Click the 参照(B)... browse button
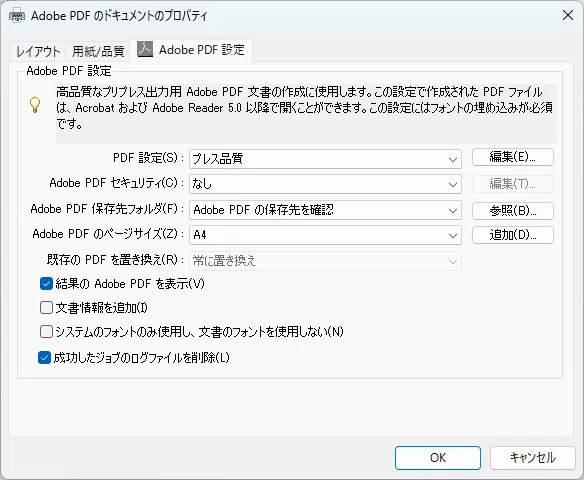This screenshot has height=480, width=584. (x=512, y=211)
